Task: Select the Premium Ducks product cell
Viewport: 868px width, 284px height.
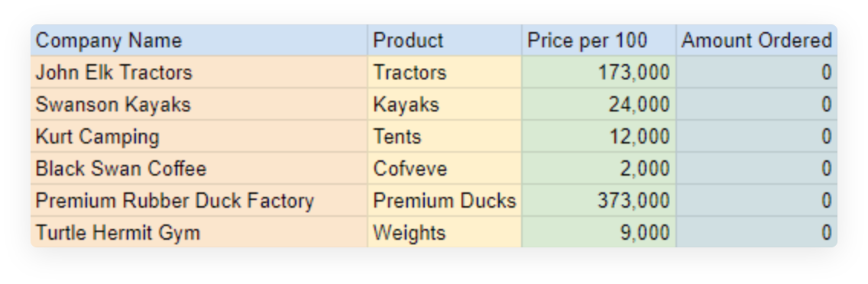Action: 445,201
